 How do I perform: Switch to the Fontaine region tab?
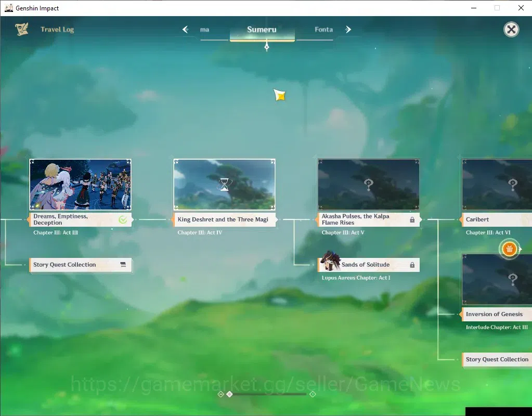323,30
